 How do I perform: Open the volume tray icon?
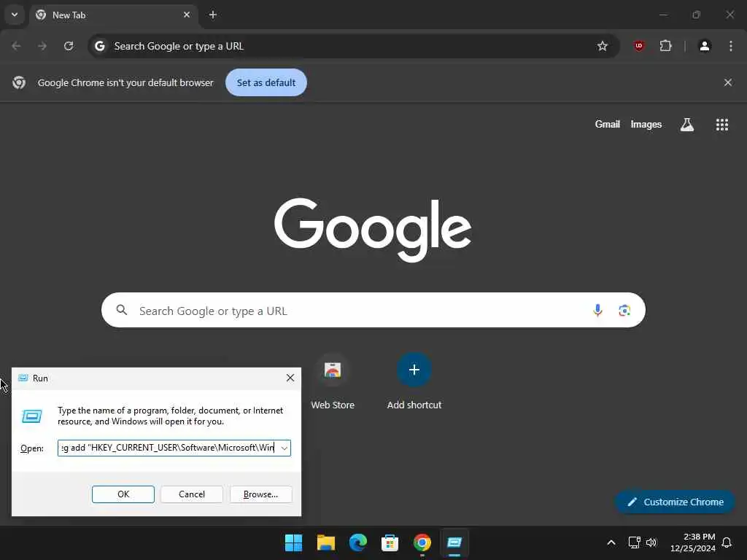651,542
